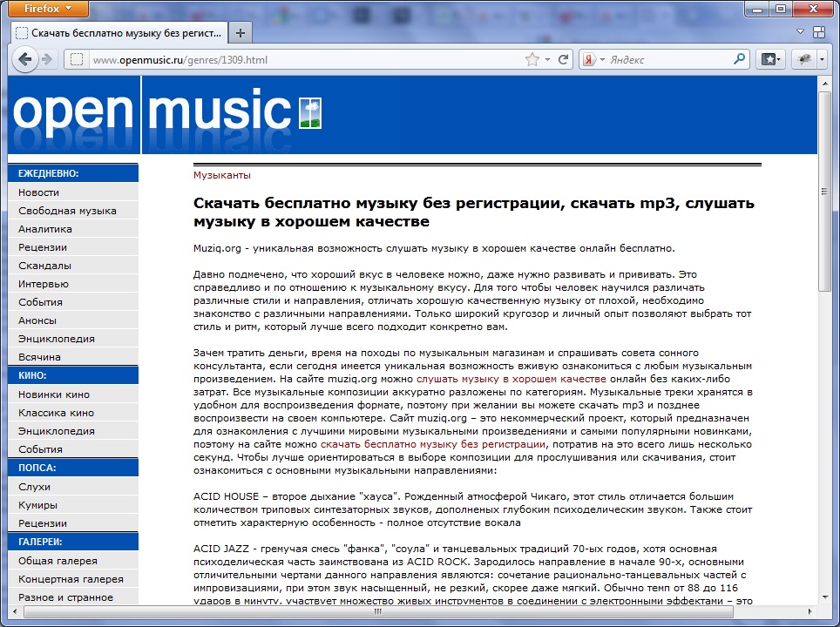Open the search engine selector dropdown
The height and width of the screenshot is (627, 840).
point(602,59)
